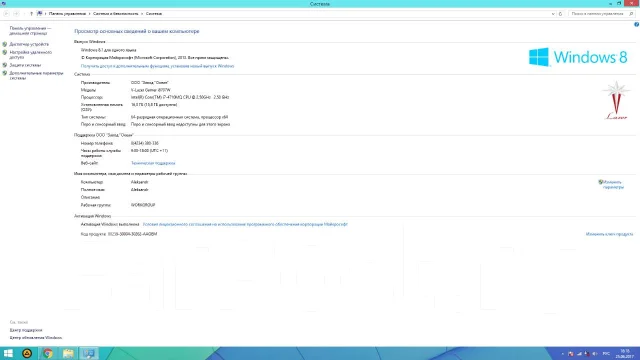
Task: Open the yellow circular app on taskbar
Action: pos(27,353)
